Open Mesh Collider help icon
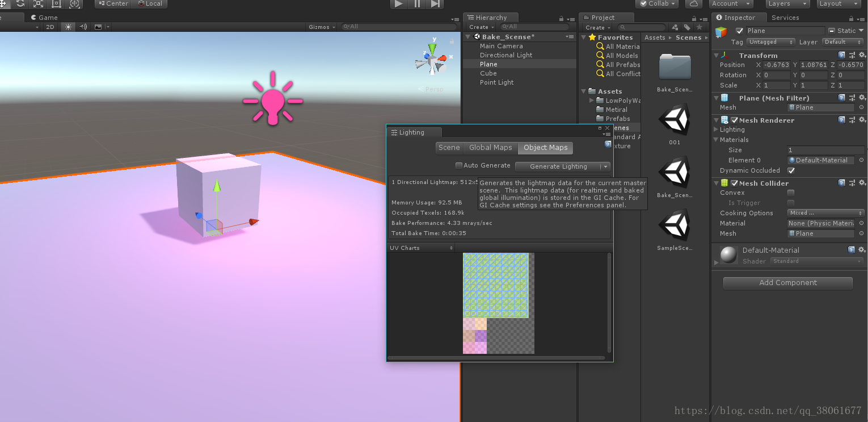 (x=842, y=183)
